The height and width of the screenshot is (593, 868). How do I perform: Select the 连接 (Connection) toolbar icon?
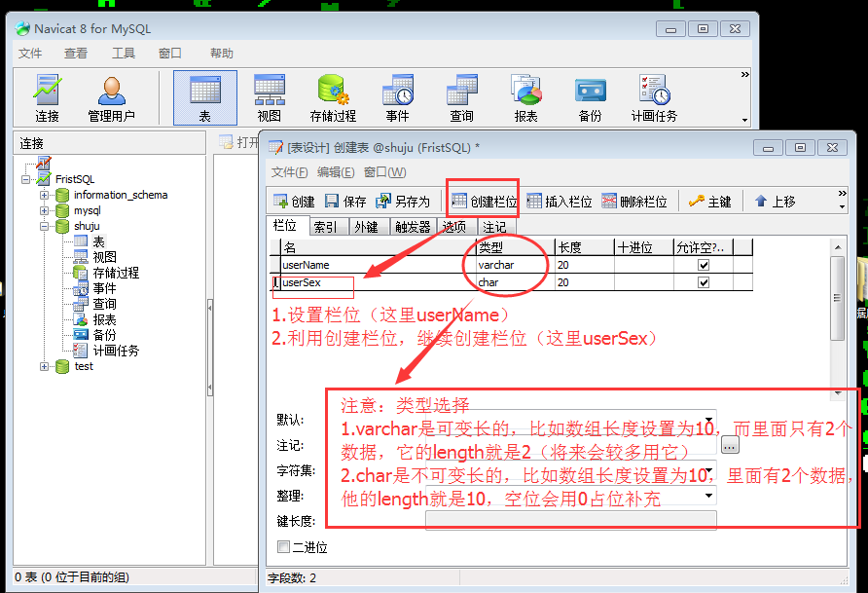coord(48,96)
